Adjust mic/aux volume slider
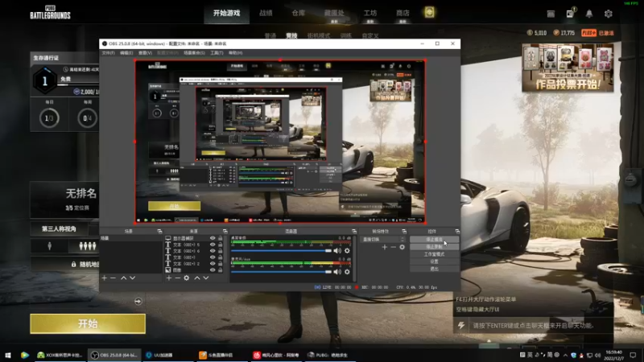This screenshot has width=644, height=362. (x=281, y=272)
